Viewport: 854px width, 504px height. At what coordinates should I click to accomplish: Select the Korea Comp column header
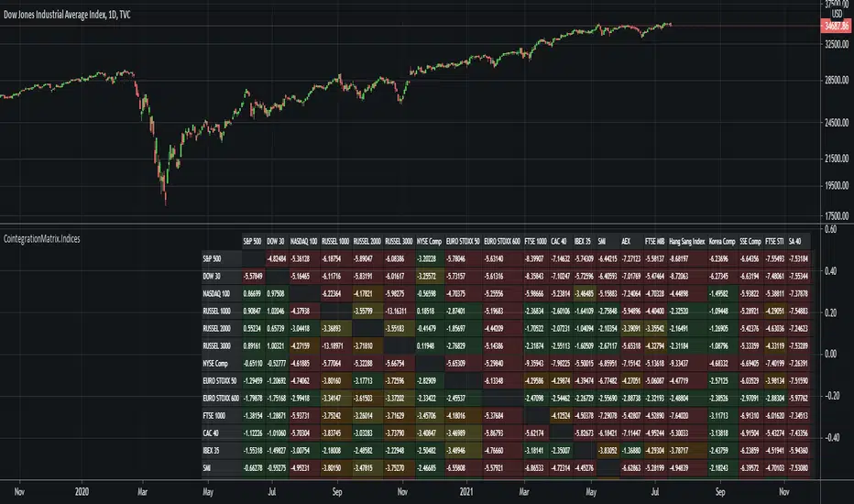pyautogui.click(x=722, y=241)
